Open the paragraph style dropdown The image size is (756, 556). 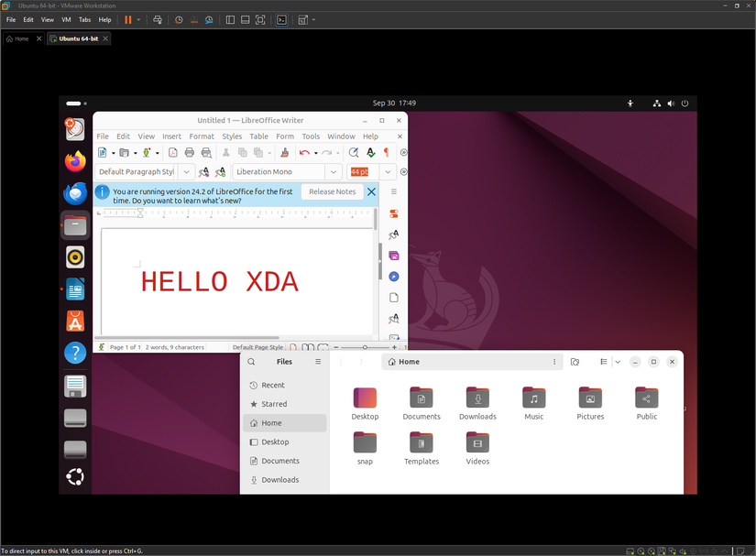(x=185, y=171)
